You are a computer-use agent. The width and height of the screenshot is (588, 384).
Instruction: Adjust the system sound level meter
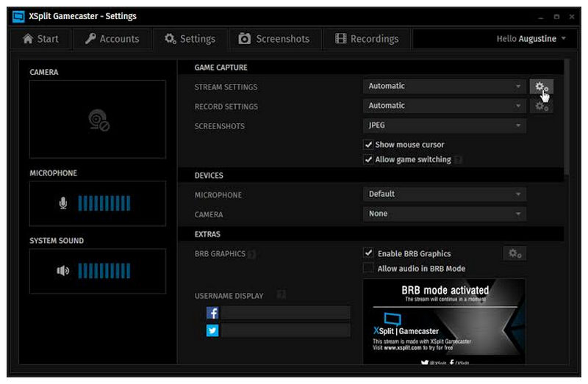click(x=104, y=270)
